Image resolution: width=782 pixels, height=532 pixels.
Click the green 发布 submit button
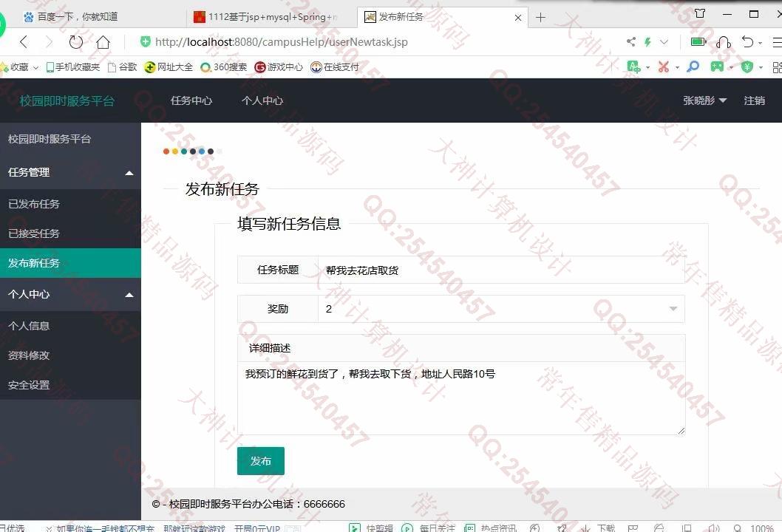tap(261, 461)
